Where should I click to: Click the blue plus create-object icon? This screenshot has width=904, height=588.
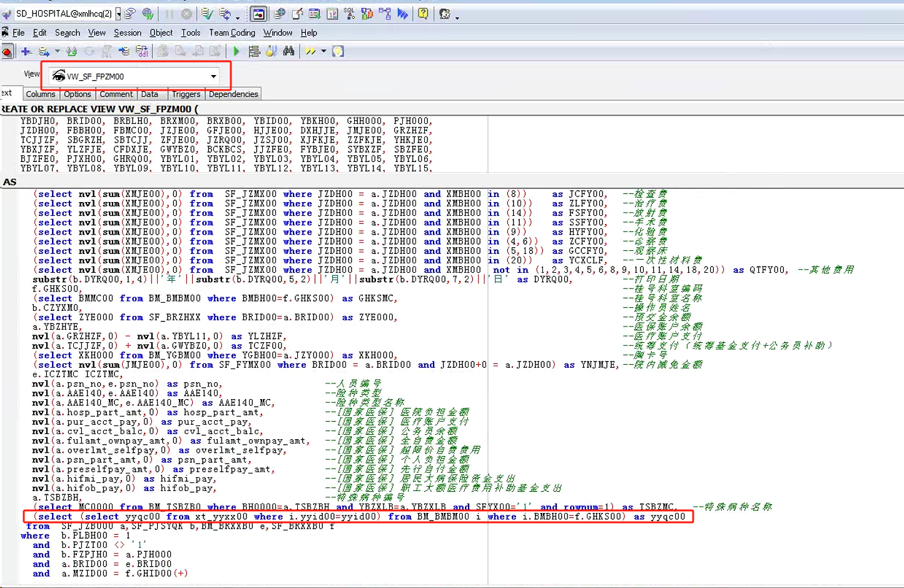tap(26, 51)
